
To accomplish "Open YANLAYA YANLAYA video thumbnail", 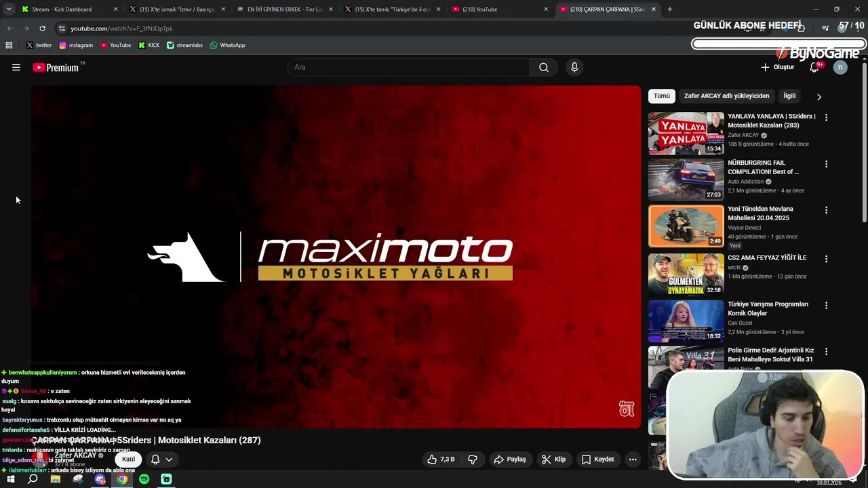I will [x=686, y=133].
